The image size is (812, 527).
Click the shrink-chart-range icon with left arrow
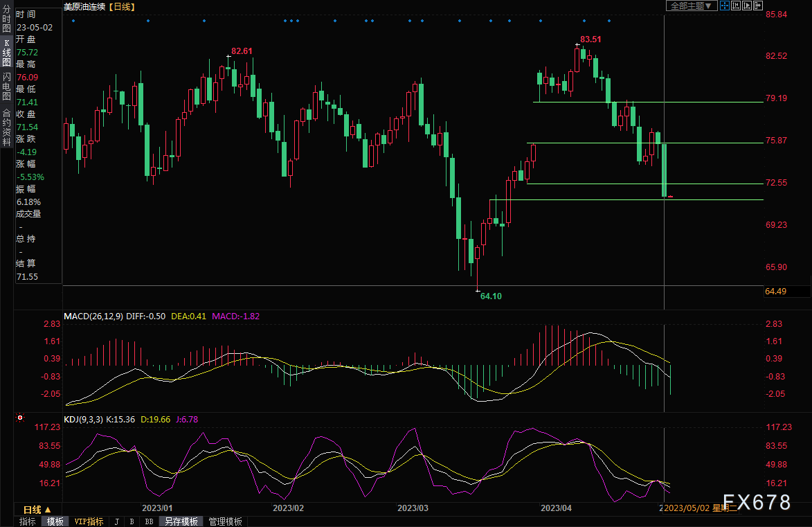(x=735, y=6)
